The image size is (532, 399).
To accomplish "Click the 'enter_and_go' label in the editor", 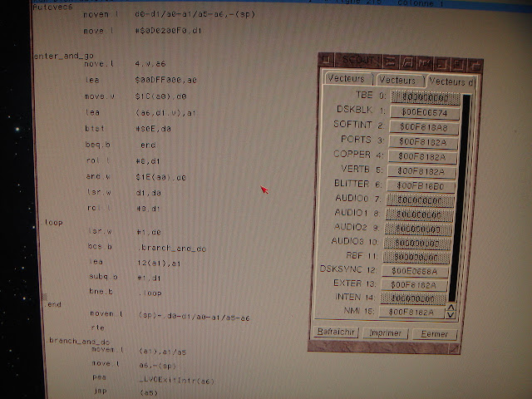I will pyautogui.click(x=63, y=56).
